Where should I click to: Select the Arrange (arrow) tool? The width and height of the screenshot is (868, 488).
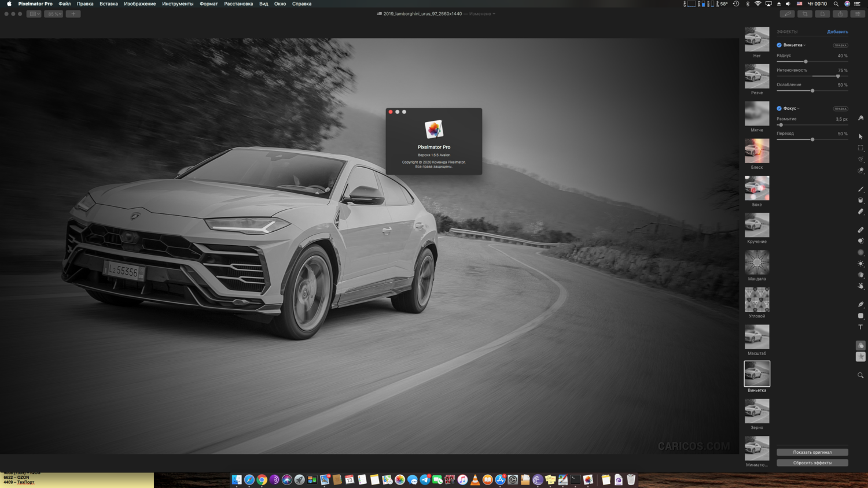(x=860, y=136)
